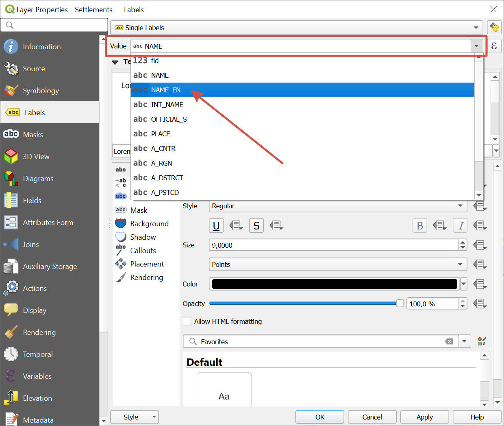Enable Allow HTML formatting
The image size is (504, 426).
click(x=187, y=321)
